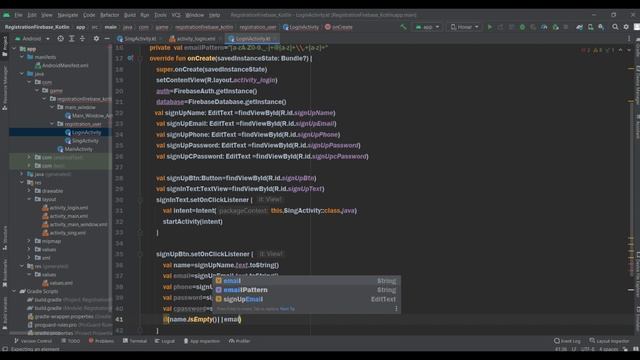The image size is (640, 360).
Task: Open the Profiler tool window
Action: pos(239,341)
